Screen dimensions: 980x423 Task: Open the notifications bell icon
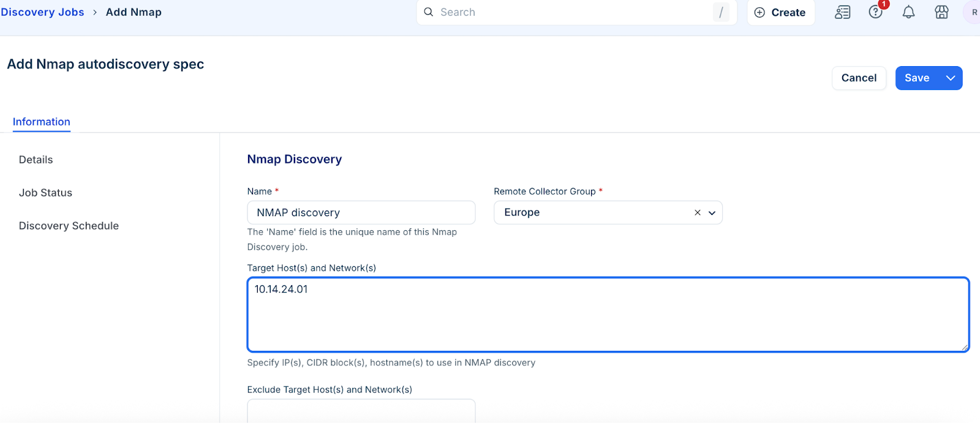[909, 12]
